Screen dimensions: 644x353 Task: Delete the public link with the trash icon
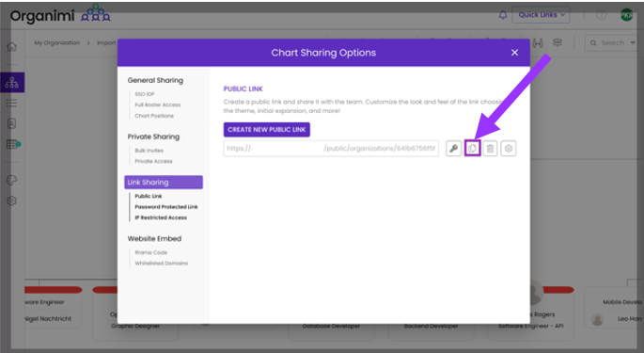tap(490, 149)
